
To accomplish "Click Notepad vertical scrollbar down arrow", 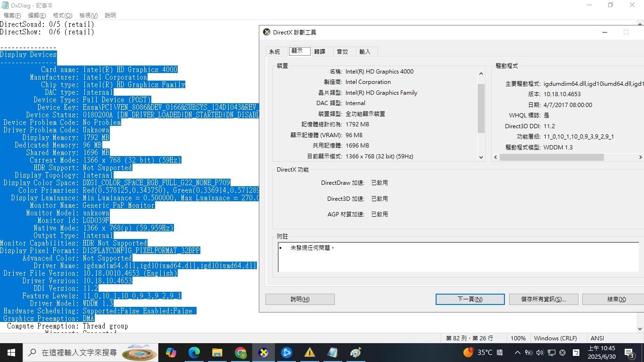I will coord(640,329).
